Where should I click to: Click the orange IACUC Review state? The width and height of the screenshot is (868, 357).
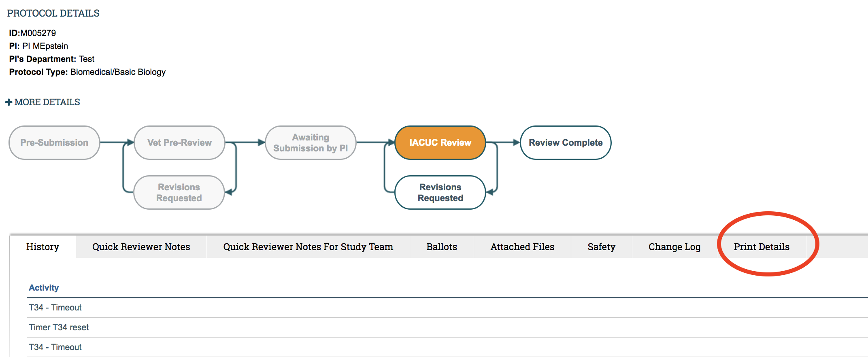pos(440,142)
